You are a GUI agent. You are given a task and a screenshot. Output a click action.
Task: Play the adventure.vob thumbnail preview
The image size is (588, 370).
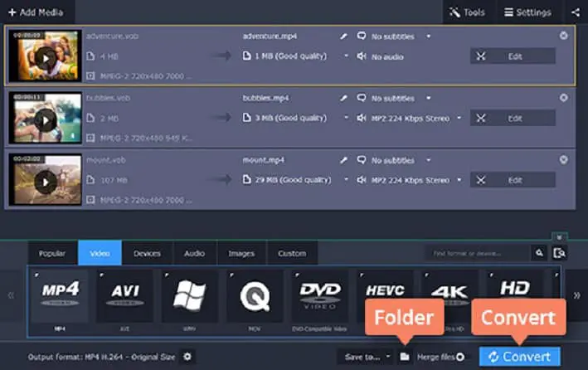(x=46, y=56)
